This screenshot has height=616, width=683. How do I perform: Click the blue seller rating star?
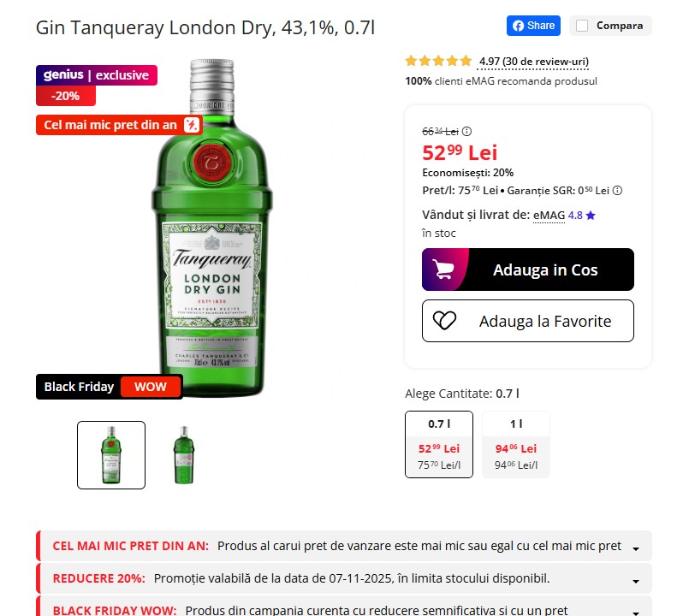[591, 216]
